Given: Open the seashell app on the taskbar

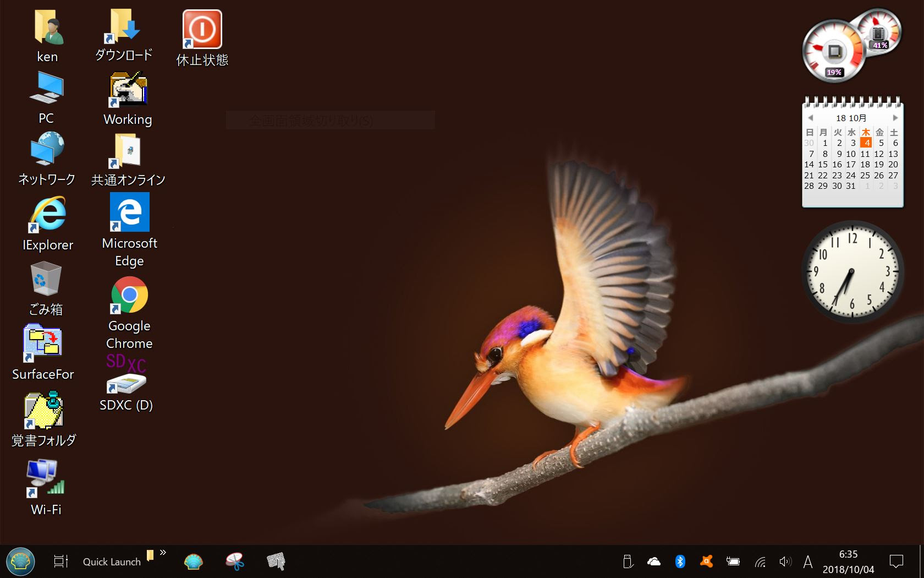Looking at the screenshot, I should tap(194, 561).
